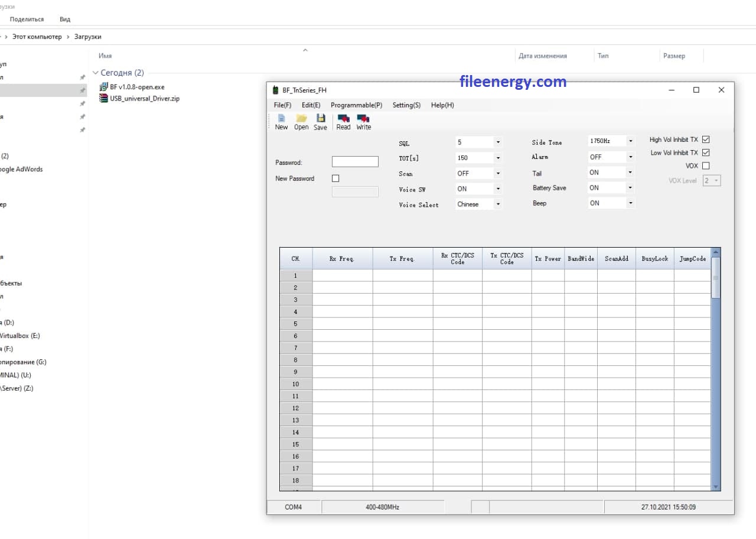This screenshot has height=539, width=756.
Task: Click the Rx Freq. column header
Action: click(x=343, y=259)
